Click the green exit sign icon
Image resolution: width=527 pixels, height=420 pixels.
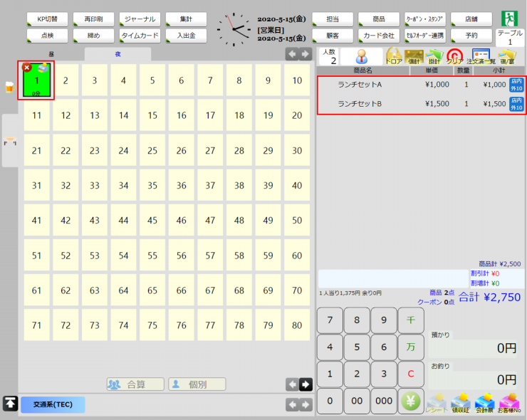coord(509,19)
